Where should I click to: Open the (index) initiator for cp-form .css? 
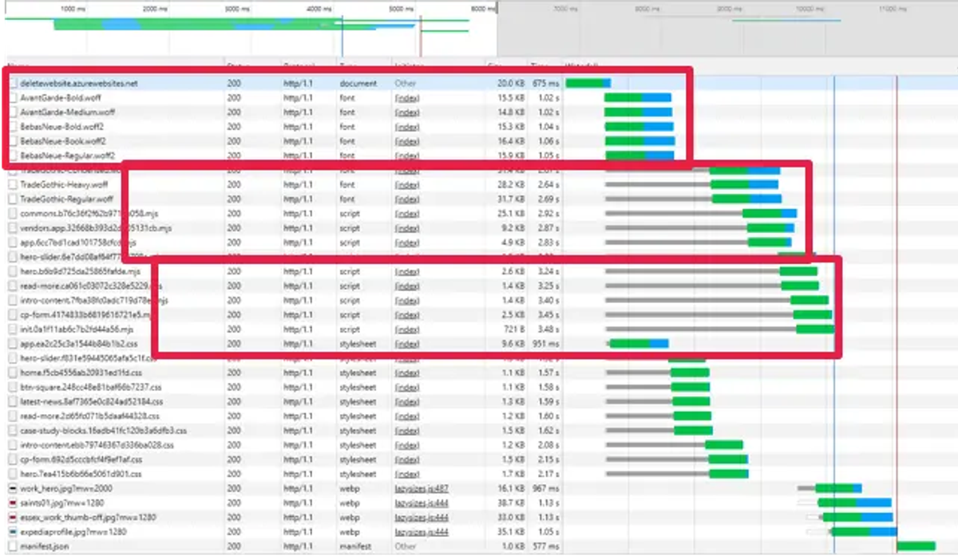[407, 459]
